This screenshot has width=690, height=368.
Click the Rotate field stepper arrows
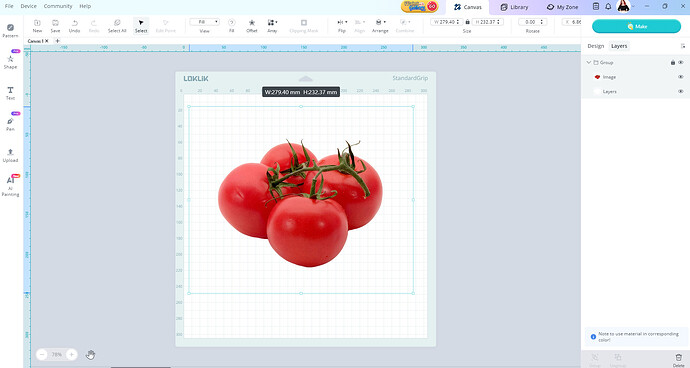(x=542, y=22)
